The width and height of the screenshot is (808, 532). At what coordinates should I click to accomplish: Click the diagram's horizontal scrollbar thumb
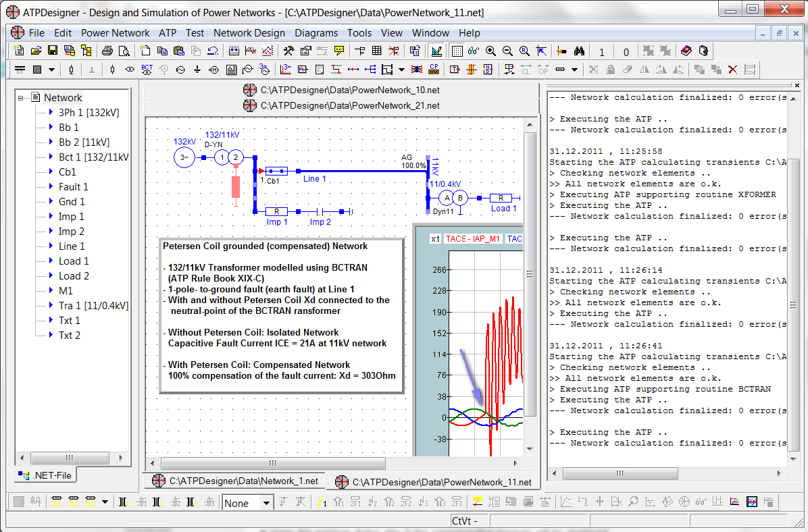tap(272, 464)
